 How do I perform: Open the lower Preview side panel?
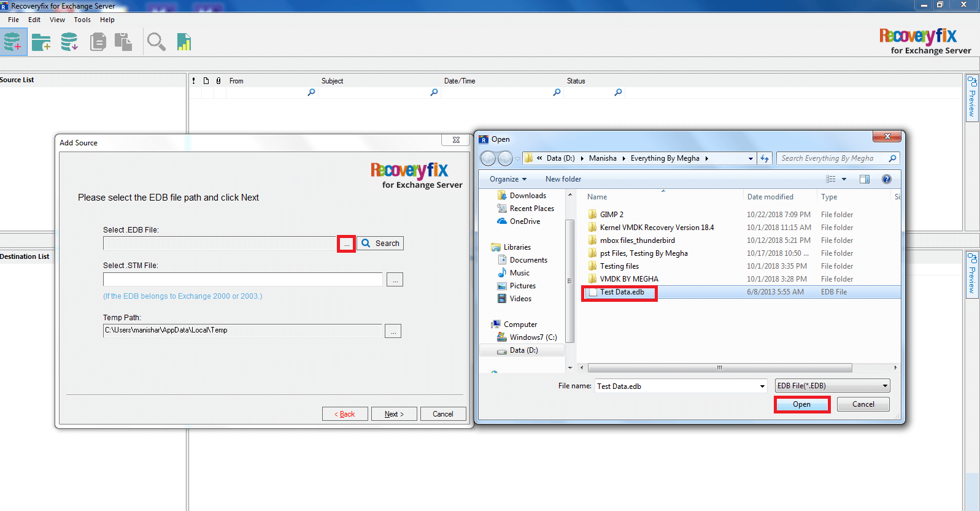coord(972,274)
